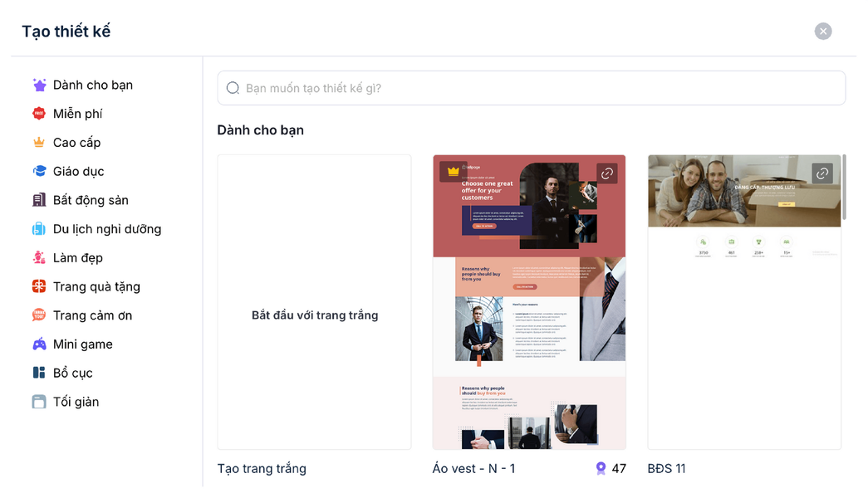
Task: Click the Tối giản window icon
Action: click(x=39, y=402)
